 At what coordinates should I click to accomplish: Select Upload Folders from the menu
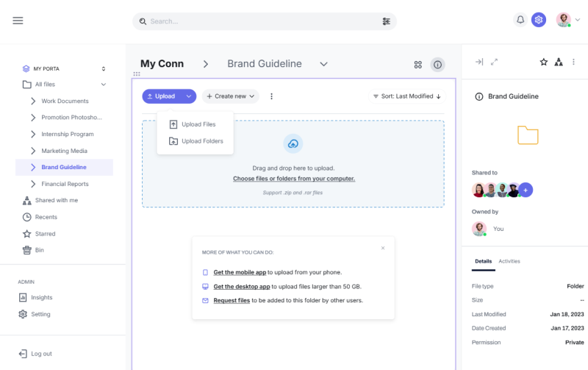[202, 141]
